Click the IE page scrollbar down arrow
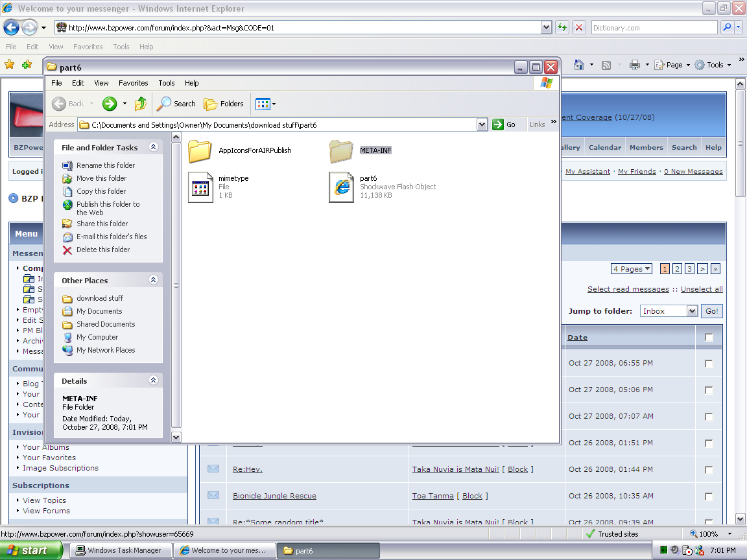The width and height of the screenshot is (747, 560). (741, 519)
